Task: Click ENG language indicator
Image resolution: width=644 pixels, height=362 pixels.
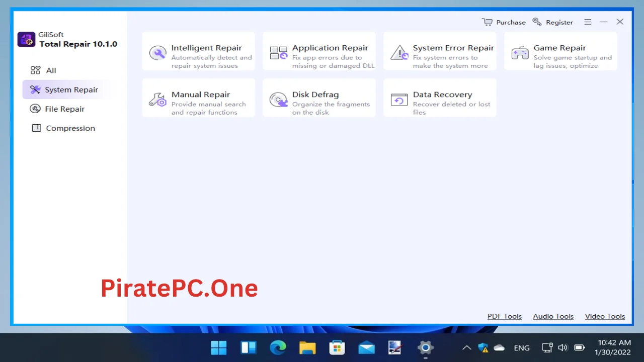Action: pos(522,348)
